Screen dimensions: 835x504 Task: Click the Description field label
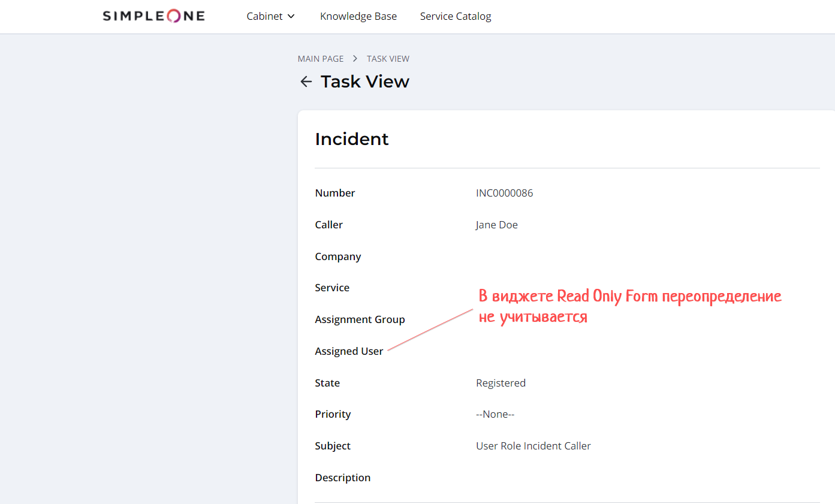[342, 478]
